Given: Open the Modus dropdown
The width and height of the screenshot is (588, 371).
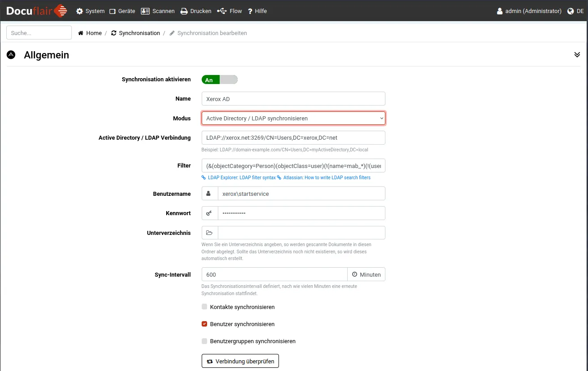Looking at the screenshot, I should click(293, 119).
